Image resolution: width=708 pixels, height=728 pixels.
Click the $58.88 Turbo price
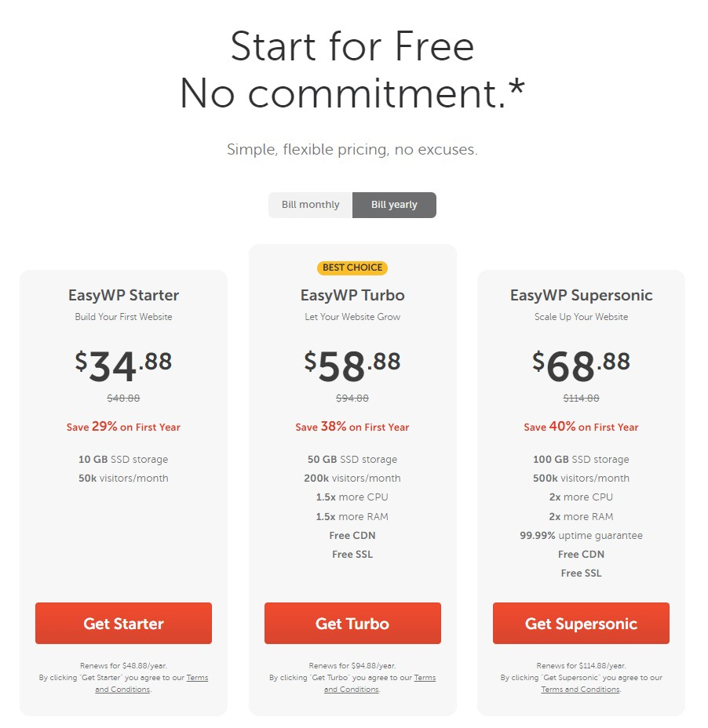pos(352,366)
